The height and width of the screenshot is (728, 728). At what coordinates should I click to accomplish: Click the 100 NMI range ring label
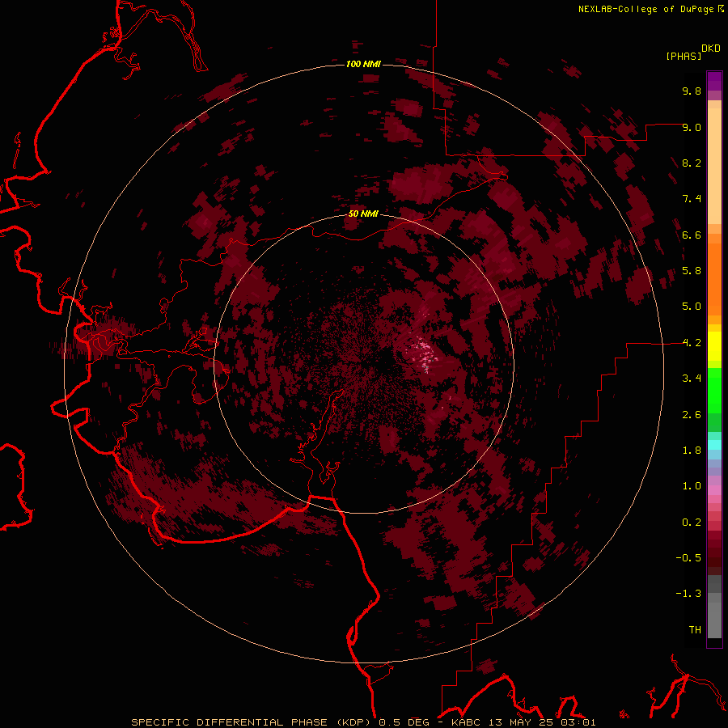(363, 64)
